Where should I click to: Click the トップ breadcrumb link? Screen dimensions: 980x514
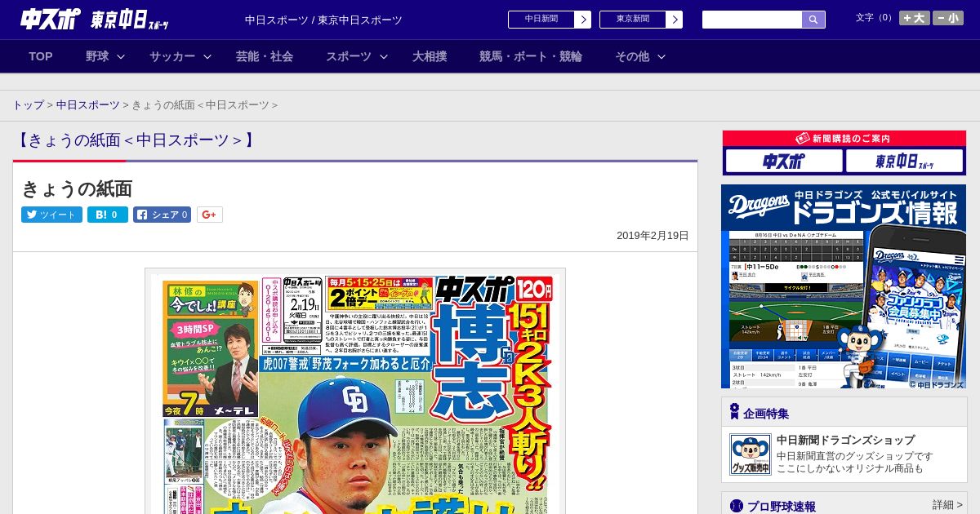pos(28,105)
